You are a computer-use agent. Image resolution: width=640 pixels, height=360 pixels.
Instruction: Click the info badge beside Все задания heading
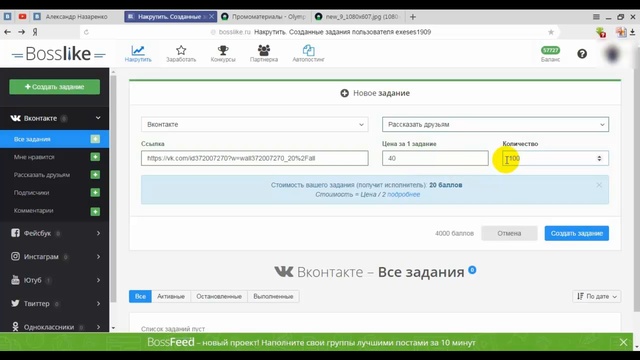pyautogui.click(x=472, y=270)
